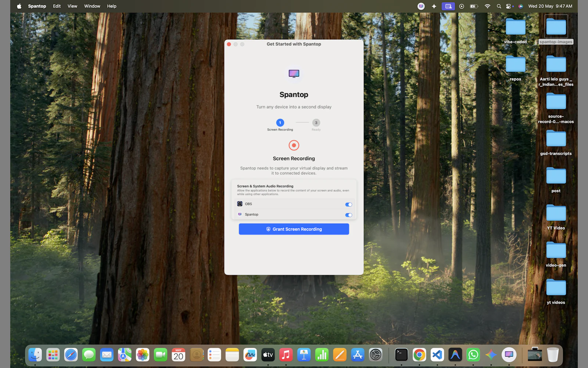Open Control Center in menu bar

pos(509,6)
